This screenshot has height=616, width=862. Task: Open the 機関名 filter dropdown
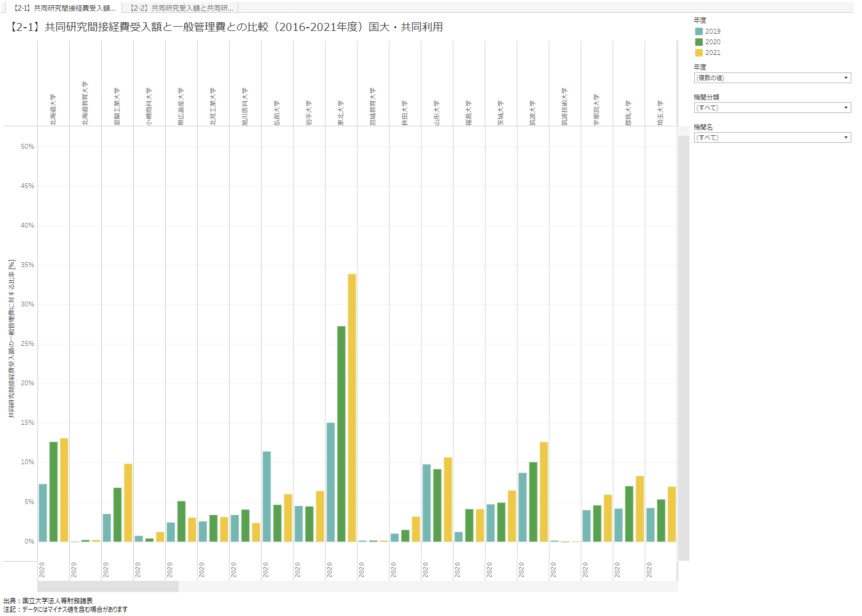tap(772, 137)
